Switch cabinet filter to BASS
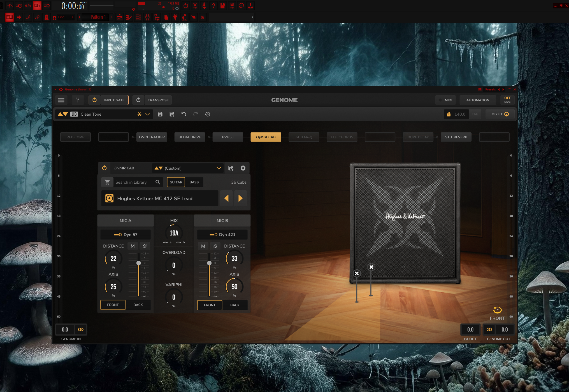The height and width of the screenshot is (392, 569). coord(194,182)
